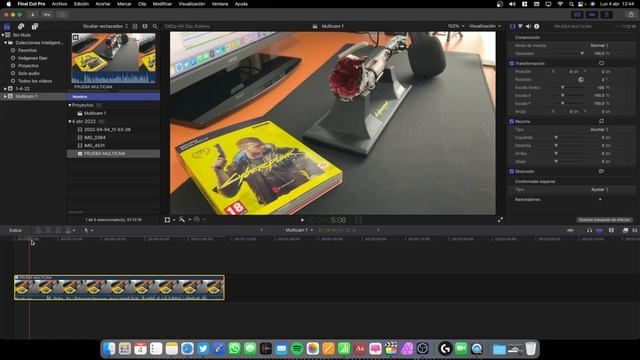Toggle the browser panel layout button

pos(577,15)
